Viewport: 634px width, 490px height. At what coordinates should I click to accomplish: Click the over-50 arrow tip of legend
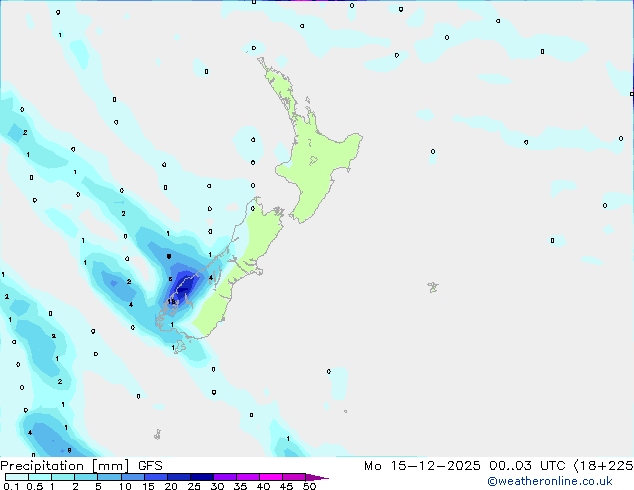pos(317,477)
